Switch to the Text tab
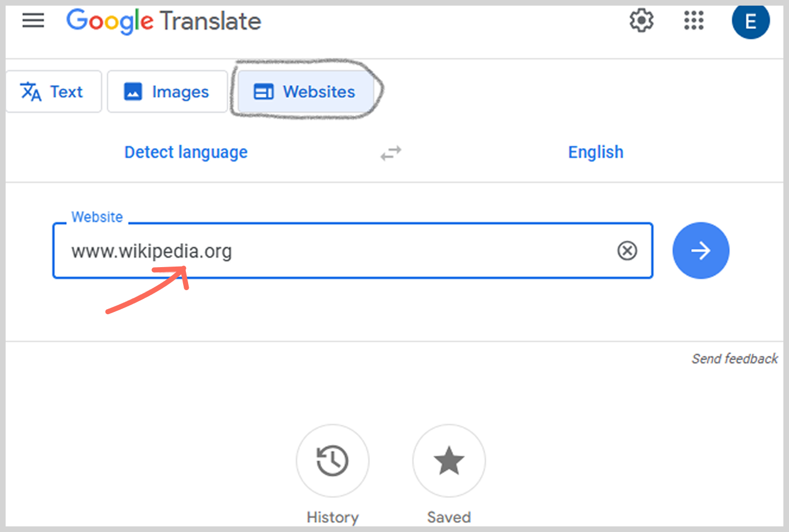Image resolution: width=789 pixels, height=532 pixels. [54, 91]
